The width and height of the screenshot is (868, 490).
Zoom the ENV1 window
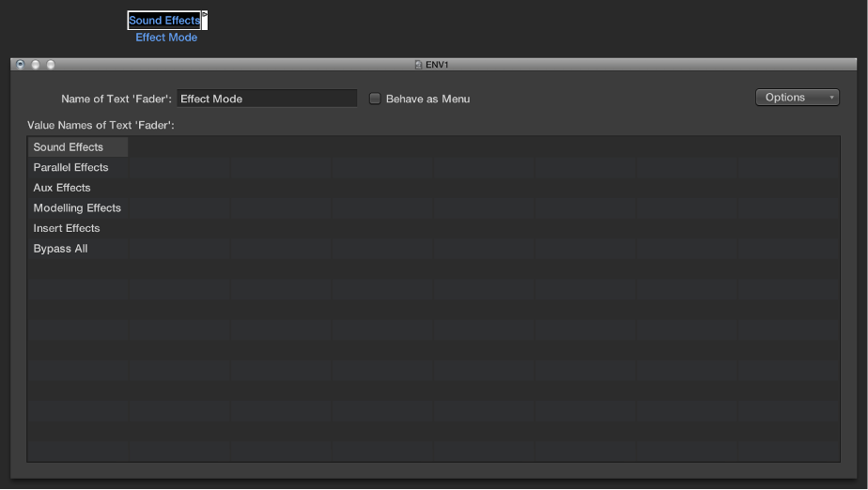click(51, 64)
